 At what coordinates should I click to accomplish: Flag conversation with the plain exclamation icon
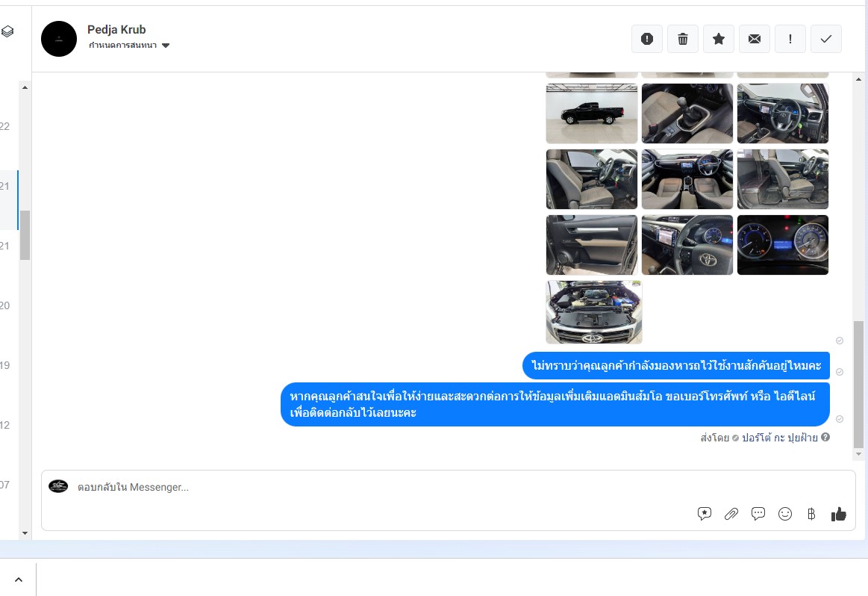790,39
